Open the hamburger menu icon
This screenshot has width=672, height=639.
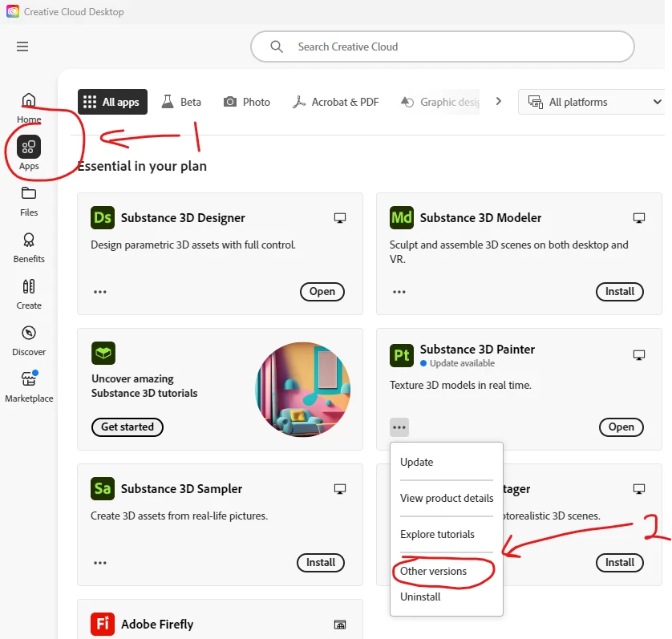[22, 47]
